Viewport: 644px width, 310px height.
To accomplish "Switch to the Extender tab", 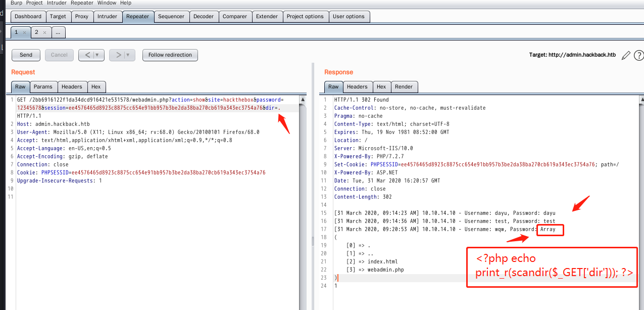I will pos(267,17).
